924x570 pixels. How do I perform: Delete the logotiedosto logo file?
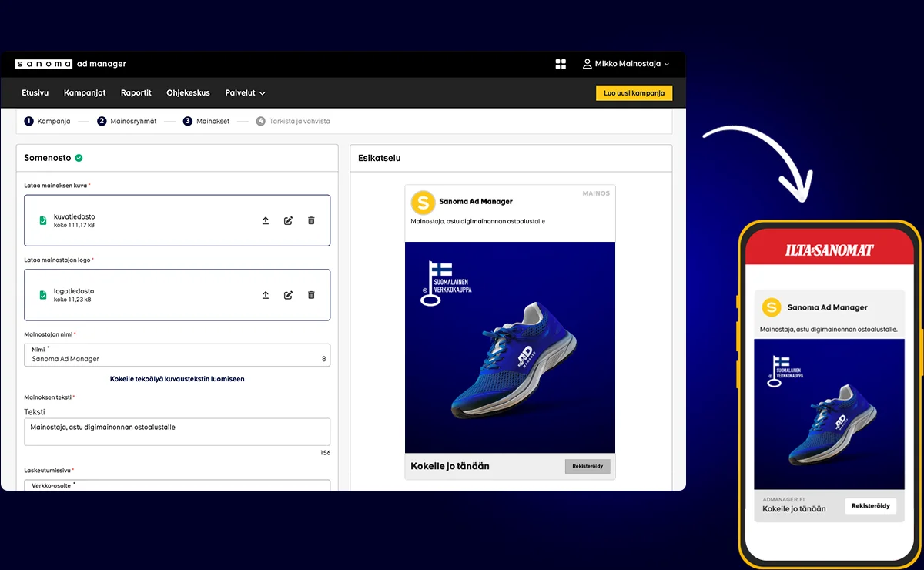pyautogui.click(x=311, y=295)
